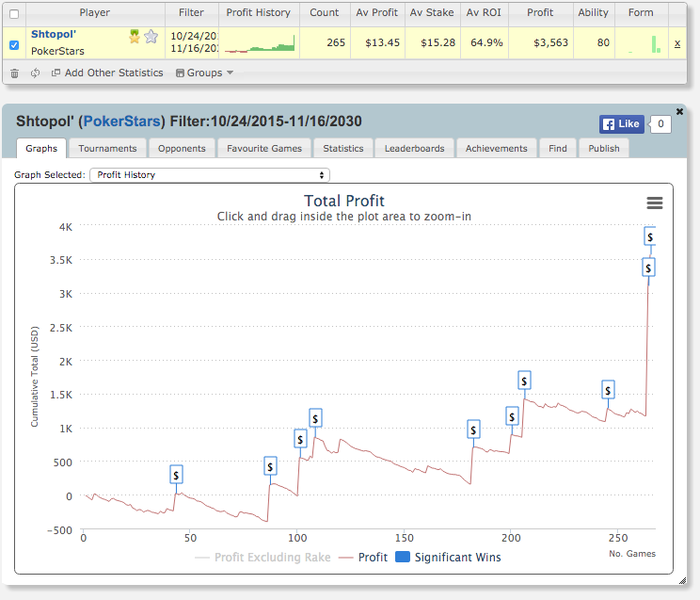
Task: Click the significant win marker near game 108
Action: tap(316, 418)
